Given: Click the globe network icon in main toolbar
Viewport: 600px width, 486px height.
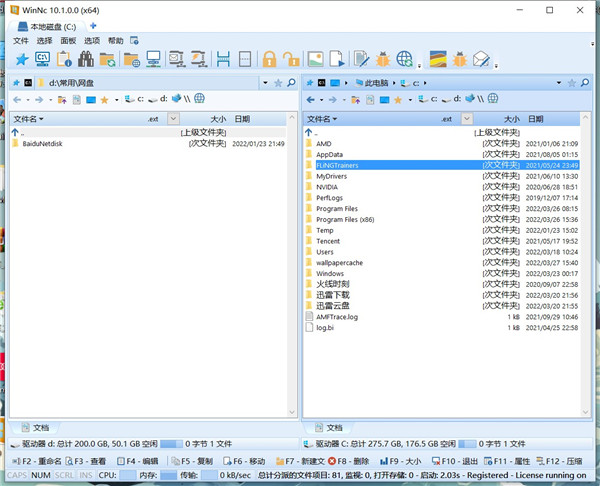Looking at the screenshot, I should click(405, 59).
